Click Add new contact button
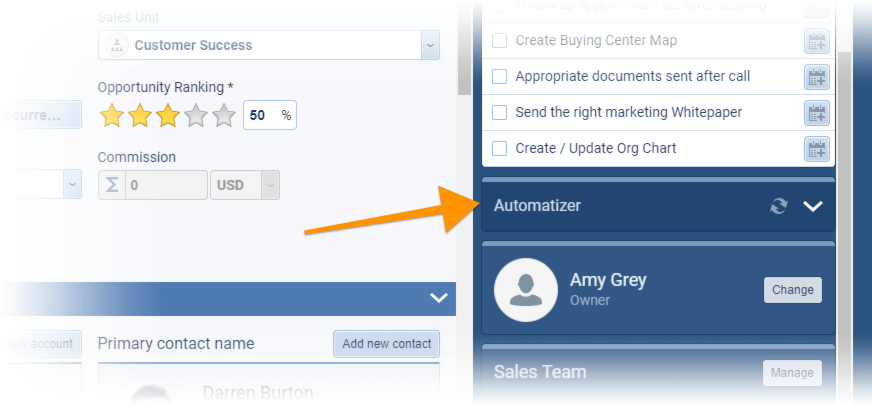The height and width of the screenshot is (406, 872). 387,344
